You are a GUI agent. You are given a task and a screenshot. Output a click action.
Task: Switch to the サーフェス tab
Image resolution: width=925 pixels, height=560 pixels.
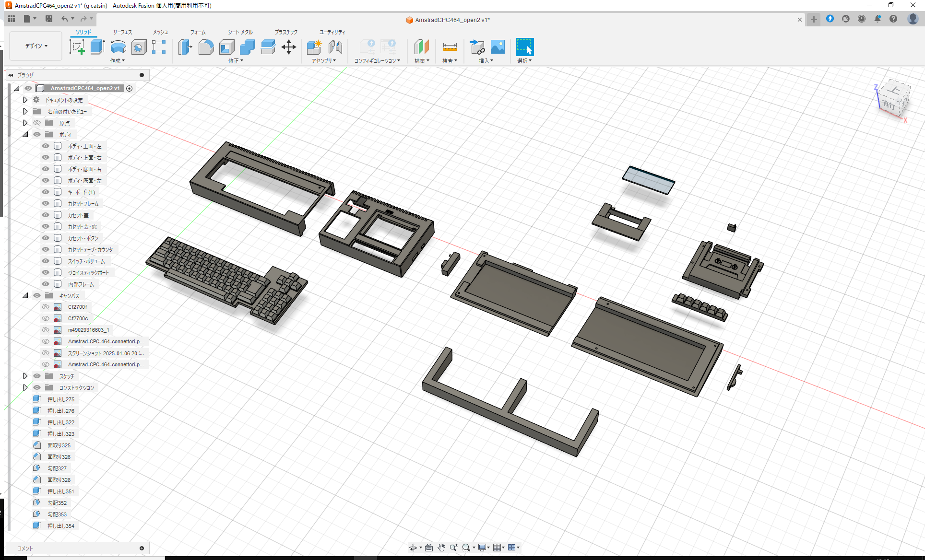click(121, 32)
